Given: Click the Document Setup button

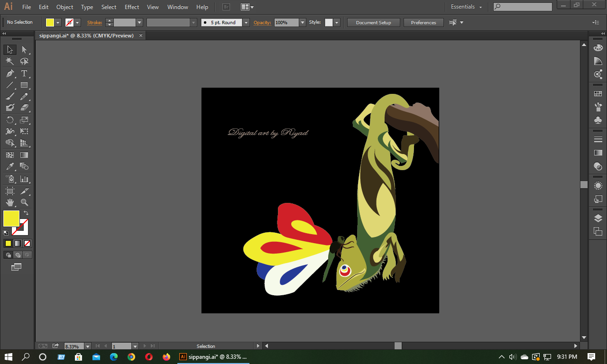Looking at the screenshot, I should point(374,23).
